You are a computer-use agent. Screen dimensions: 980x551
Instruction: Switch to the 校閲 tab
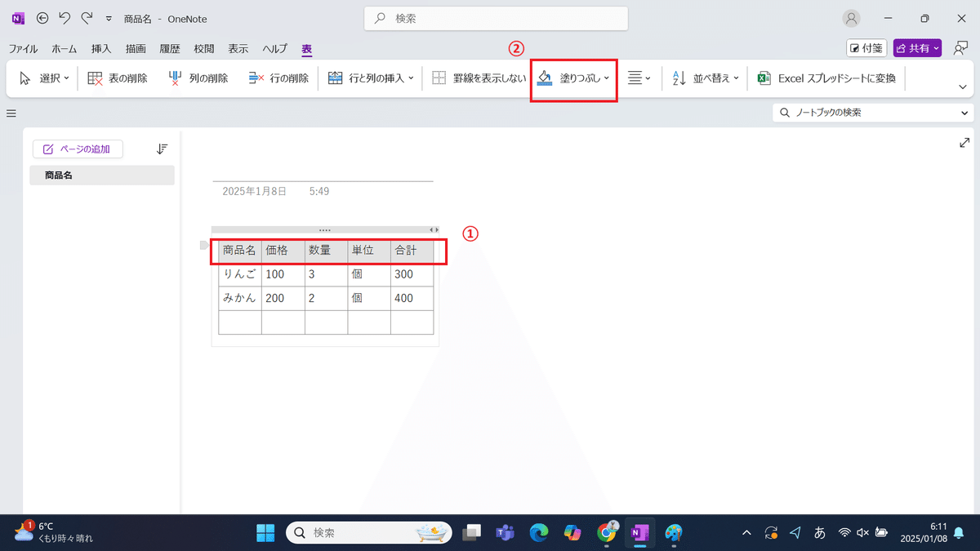204,49
